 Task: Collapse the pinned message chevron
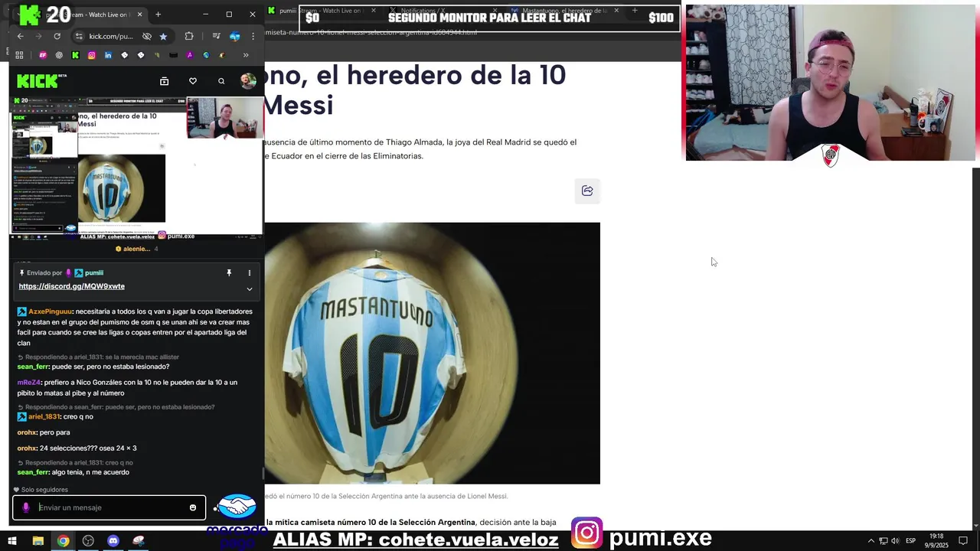click(249, 289)
